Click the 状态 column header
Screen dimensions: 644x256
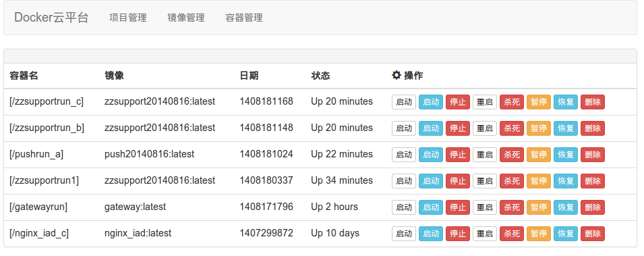pos(320,76)
